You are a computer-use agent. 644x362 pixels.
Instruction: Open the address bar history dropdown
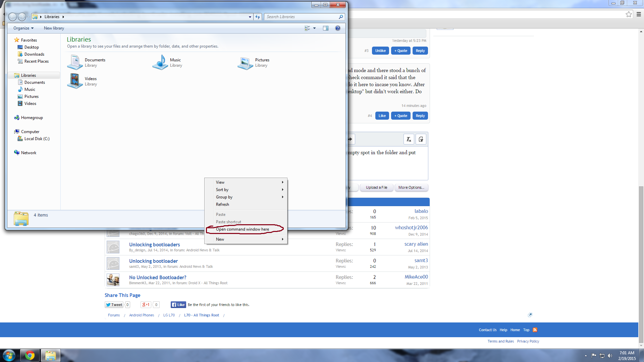tap(250, 17)
